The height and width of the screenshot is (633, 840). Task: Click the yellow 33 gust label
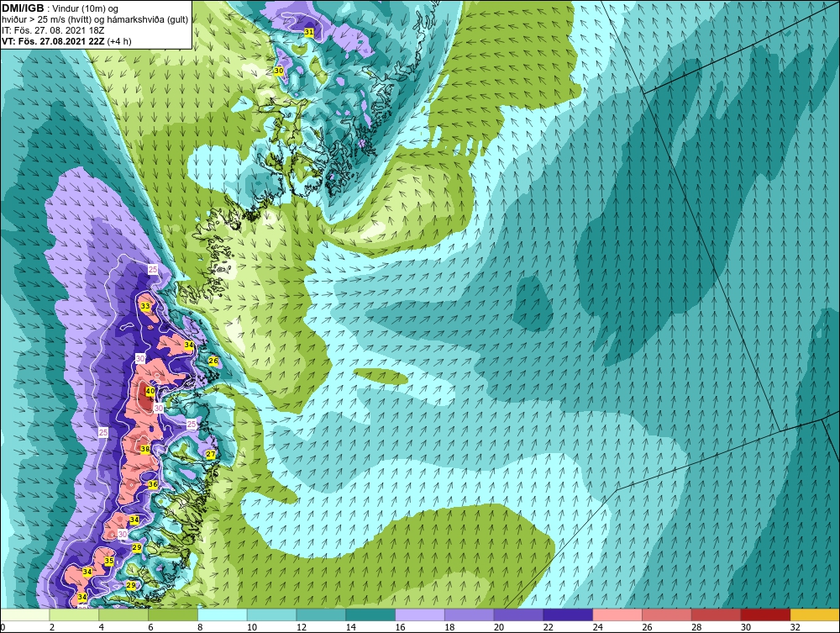pos(145,306)
